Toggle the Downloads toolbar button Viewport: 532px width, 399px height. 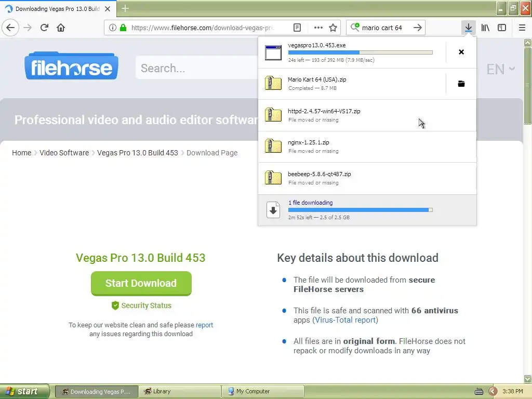tap(469, 28)
